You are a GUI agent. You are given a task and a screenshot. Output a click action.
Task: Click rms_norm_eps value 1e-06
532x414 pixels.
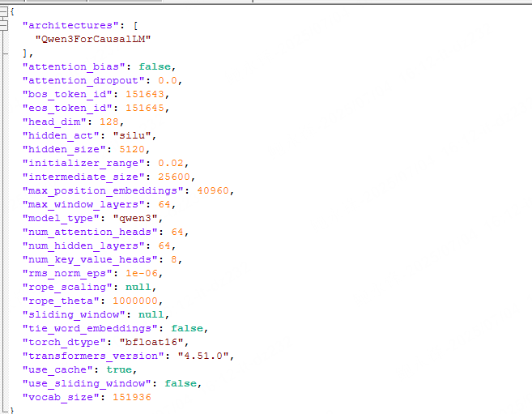click(142, 274)
